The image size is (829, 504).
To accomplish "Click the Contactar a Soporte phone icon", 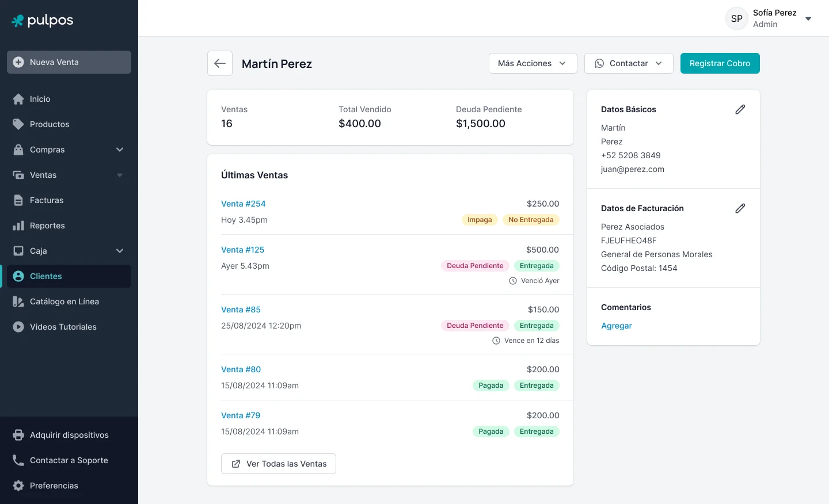I will tap(18, 460).
